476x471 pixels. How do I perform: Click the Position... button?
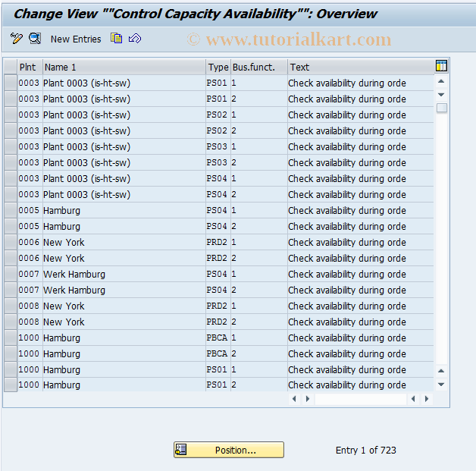[x=229, y=450]
